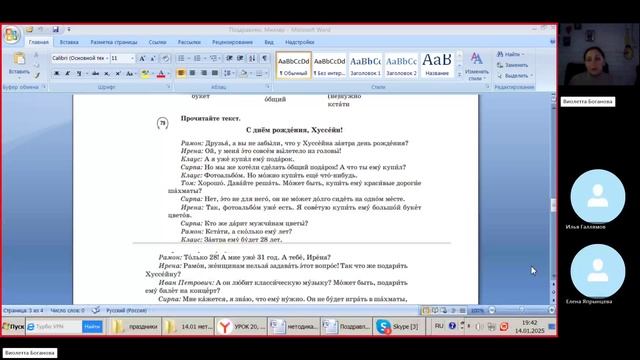Click the Изменить стили button
The height and width of the screenshot is (360, 640).
pos(476,66)
